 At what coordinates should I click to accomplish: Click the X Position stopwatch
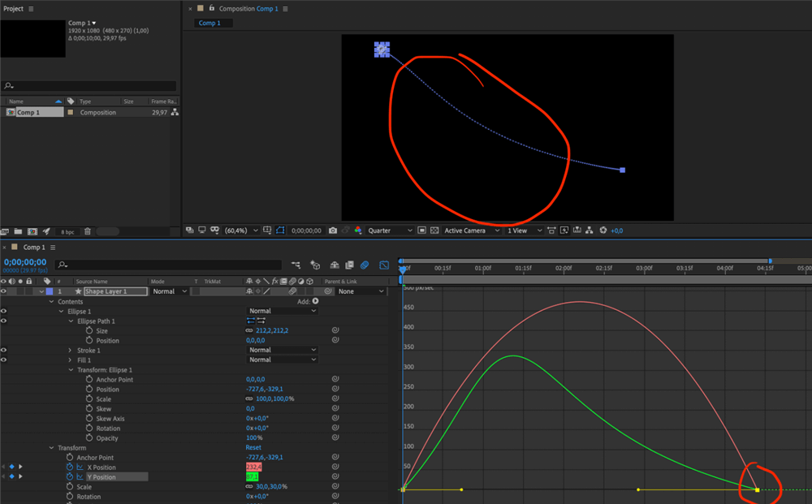point(70,467)
